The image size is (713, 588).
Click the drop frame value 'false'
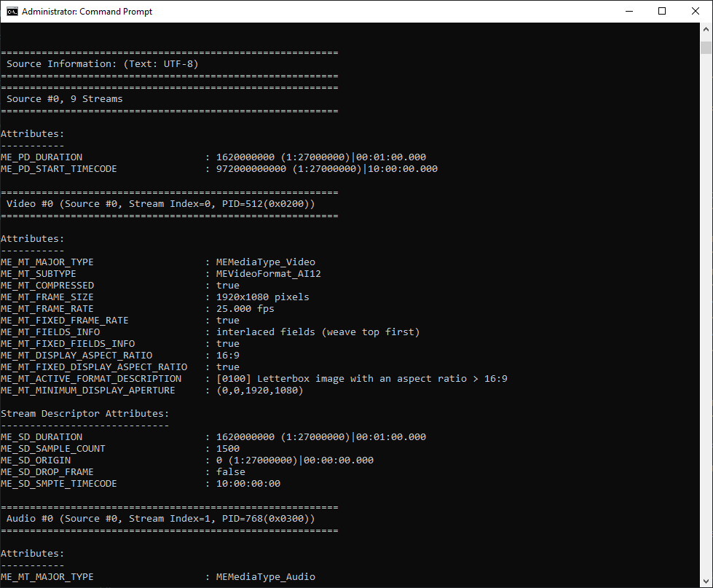tap(231, 472)
